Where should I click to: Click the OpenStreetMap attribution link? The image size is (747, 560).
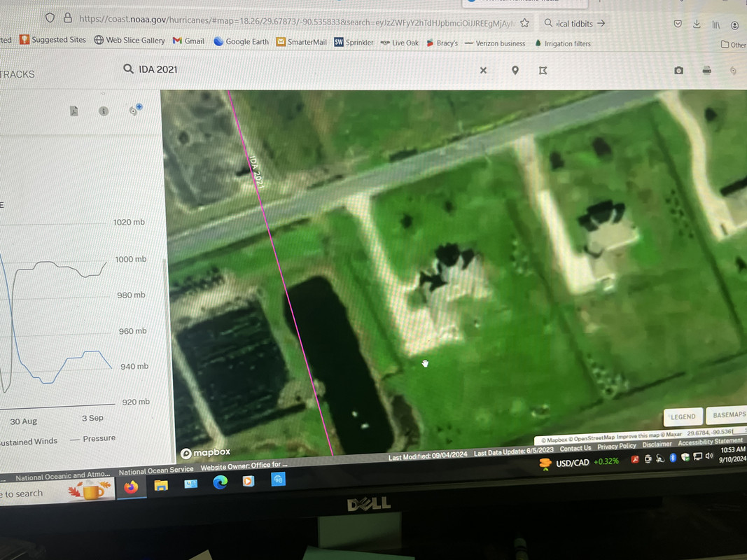(593, 438)
